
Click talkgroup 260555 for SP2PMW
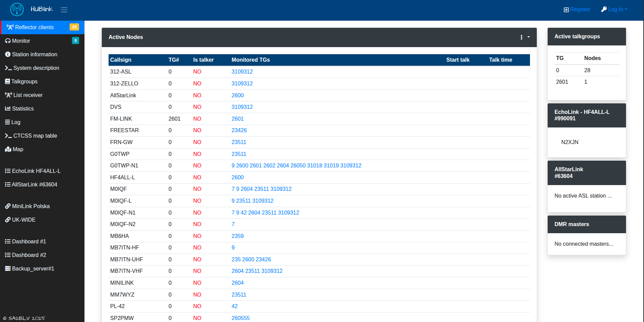tap(241, 318)
